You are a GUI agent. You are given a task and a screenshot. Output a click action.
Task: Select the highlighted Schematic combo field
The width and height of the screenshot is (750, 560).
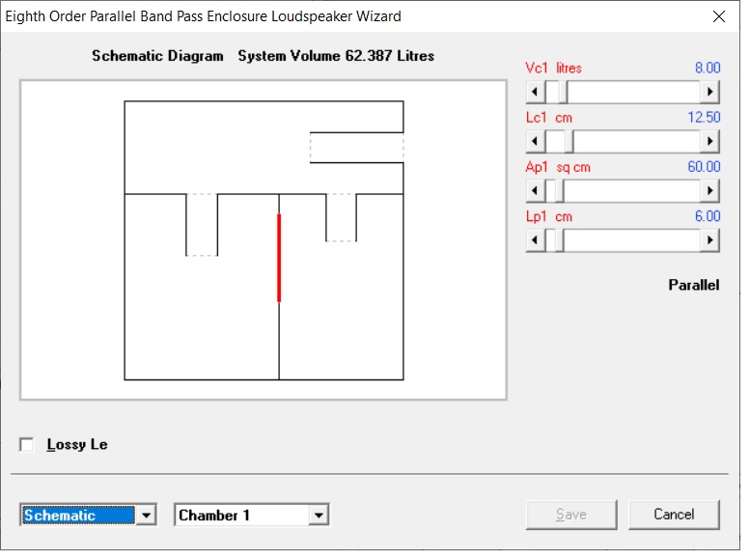tap(78, 515)
